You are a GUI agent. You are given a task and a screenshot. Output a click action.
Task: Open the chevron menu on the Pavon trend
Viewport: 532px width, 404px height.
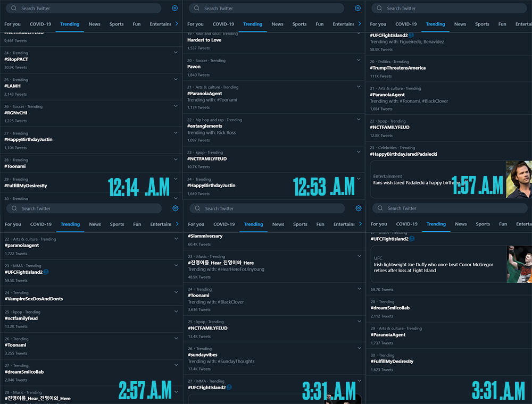pyautogui.click(x=359, y=60)
